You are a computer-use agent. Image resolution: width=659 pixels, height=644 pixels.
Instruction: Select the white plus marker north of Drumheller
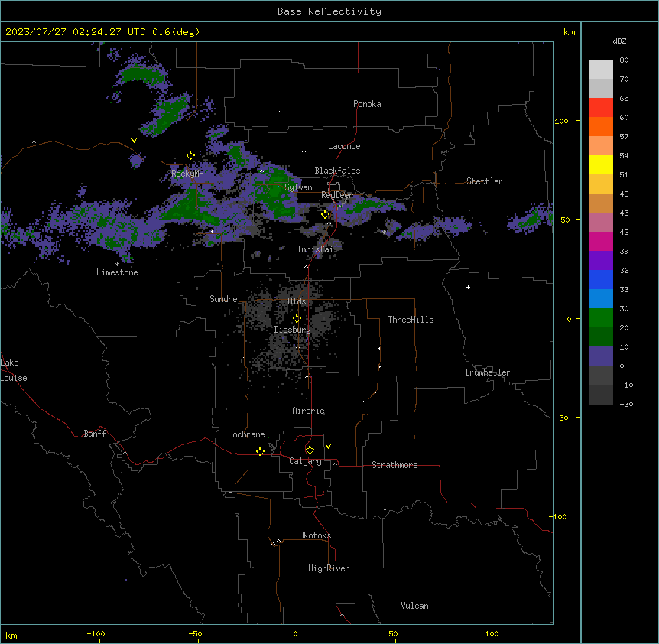coord(468,287)
